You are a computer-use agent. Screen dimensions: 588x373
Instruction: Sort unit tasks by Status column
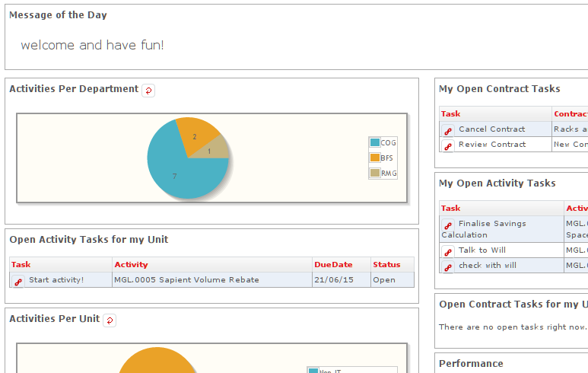pyautogui.click(x=386, y=265)
